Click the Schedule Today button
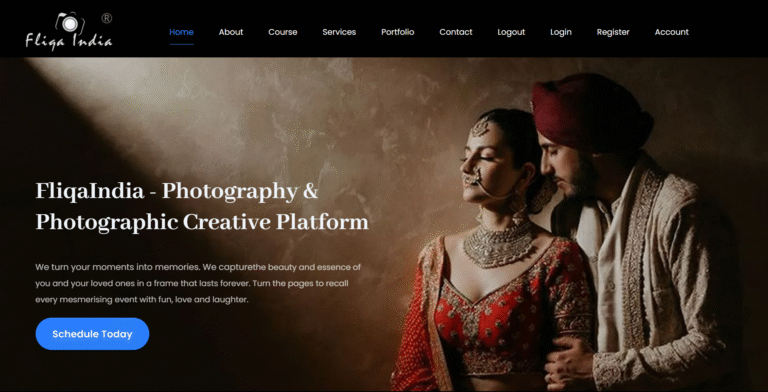 (x=92, y=334)
